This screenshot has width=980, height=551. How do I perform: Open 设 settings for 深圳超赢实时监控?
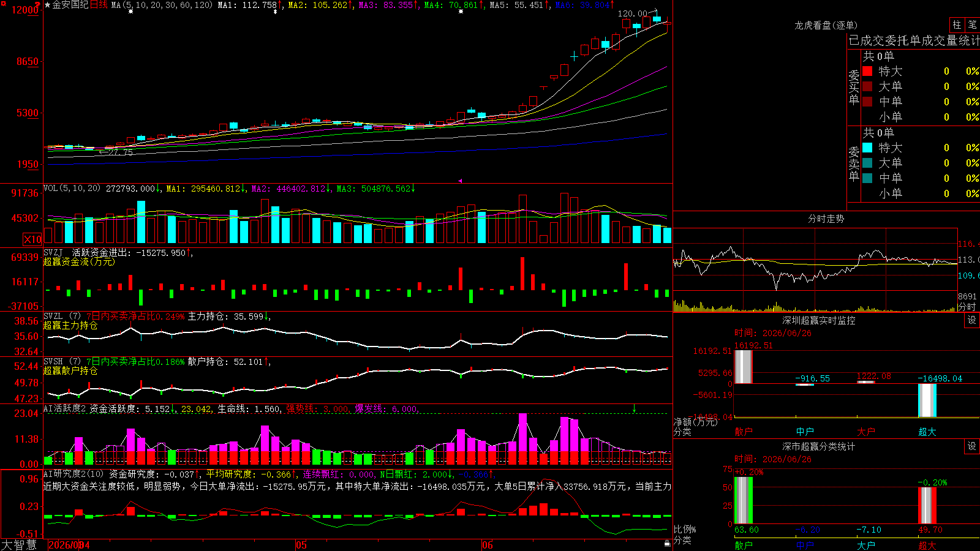point(971,320)
